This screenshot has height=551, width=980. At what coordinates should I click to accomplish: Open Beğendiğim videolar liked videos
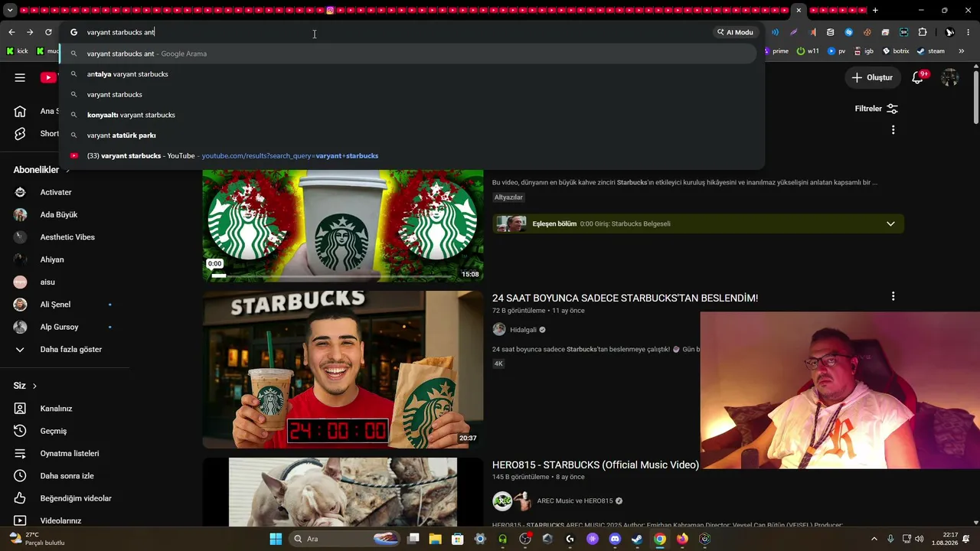[76, 498]
